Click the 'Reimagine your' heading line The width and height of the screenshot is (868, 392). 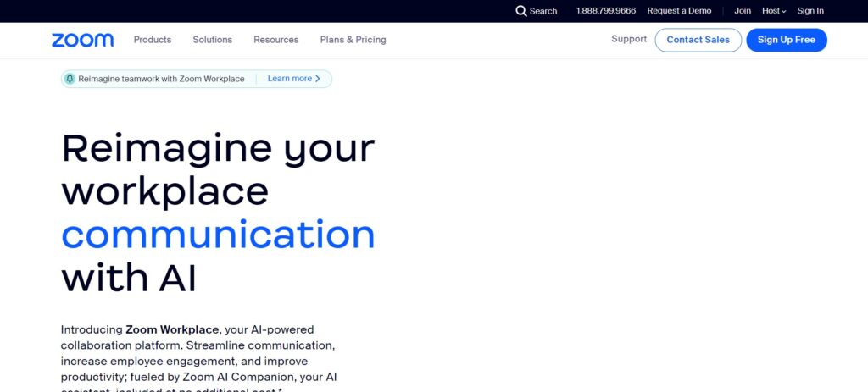click(218, 148)
